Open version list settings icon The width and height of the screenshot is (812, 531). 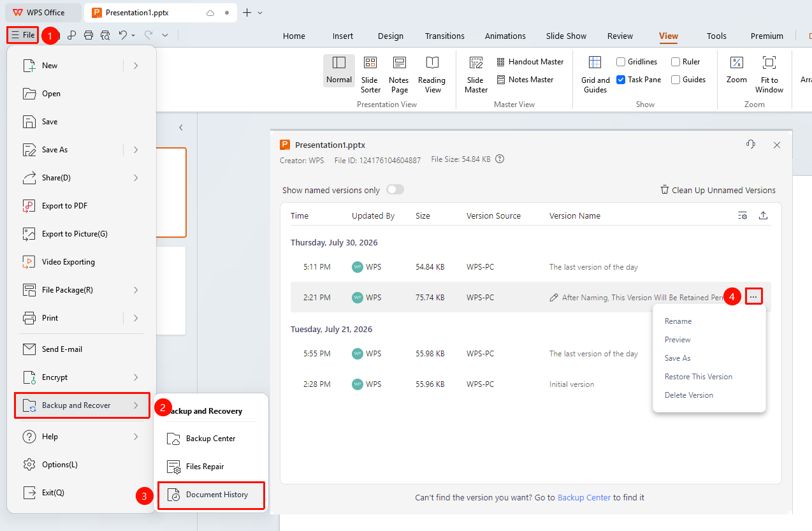pyautogui.click(x=743, y=215)
